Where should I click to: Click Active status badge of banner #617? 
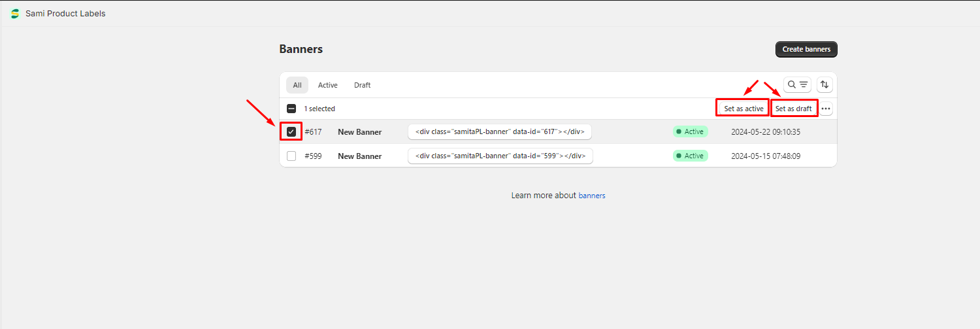tap(690, 131)
